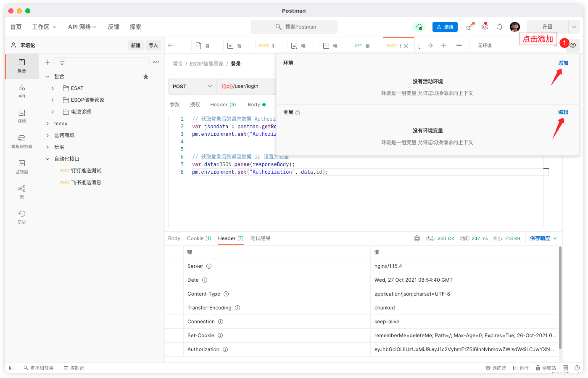588x378 pixels.
Task: Expand the ESAT folder
Action: [53, 88]
